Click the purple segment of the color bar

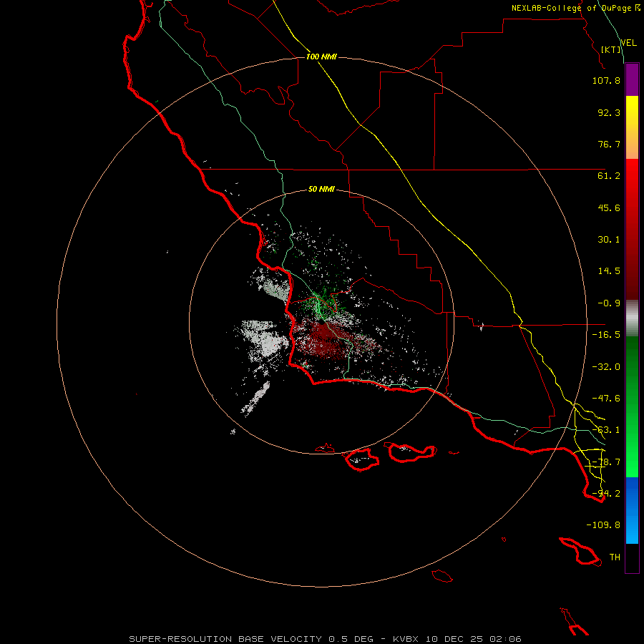(632, 80)
